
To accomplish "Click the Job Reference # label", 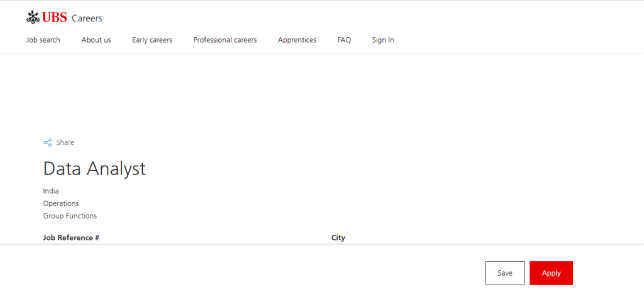I will click(x=71, y=238).
